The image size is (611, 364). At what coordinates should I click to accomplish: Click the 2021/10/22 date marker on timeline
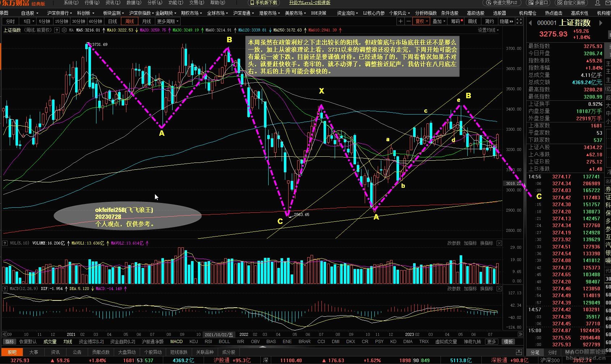click(219, 334)
